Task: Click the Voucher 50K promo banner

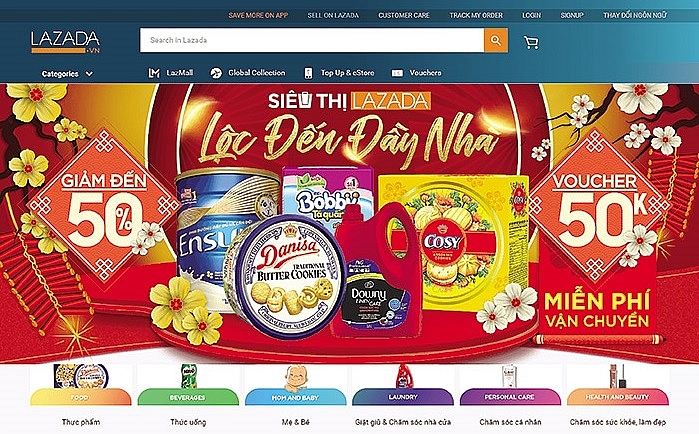Action: pos(597,205)
